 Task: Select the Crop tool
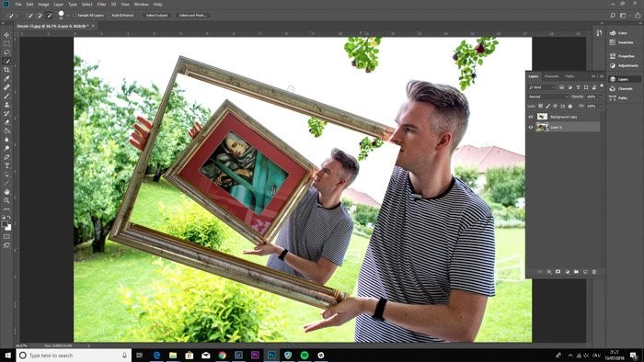coord(6,70)
